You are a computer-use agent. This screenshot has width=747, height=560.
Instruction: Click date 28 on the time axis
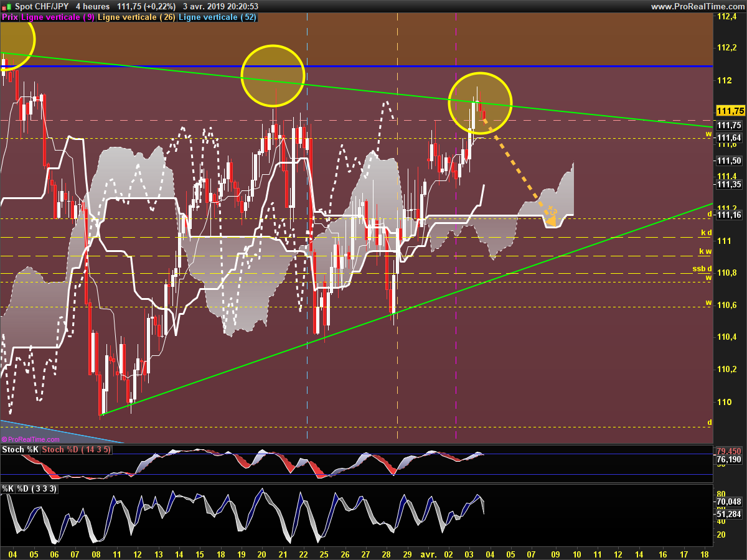pyautogui.click(x=387, y=553)
